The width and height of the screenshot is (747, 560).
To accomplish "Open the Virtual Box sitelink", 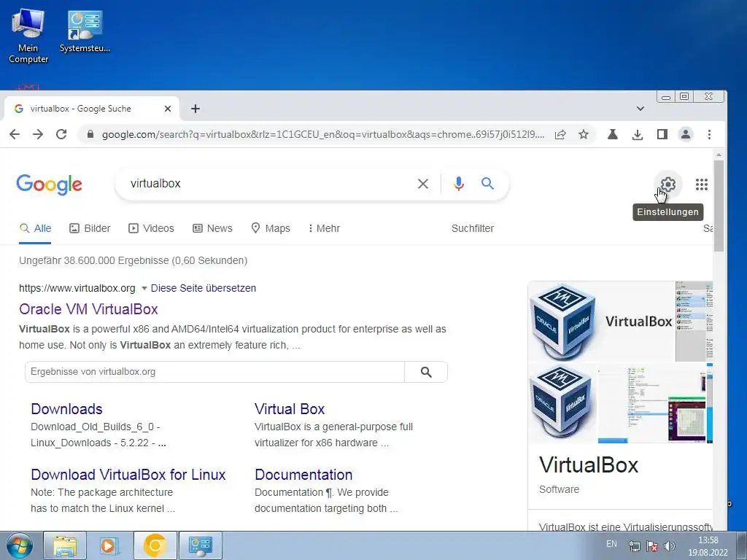I will click(x=290, y=409).
